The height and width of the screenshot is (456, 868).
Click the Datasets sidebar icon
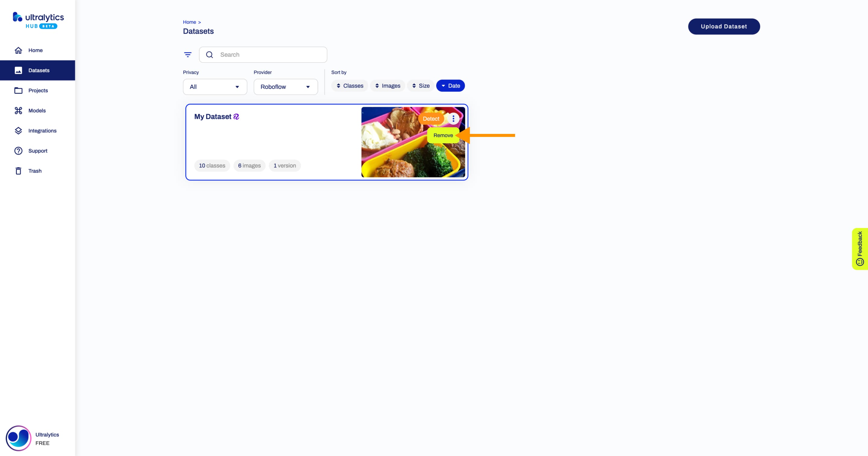pyautogui.click(x=18, y=70)
